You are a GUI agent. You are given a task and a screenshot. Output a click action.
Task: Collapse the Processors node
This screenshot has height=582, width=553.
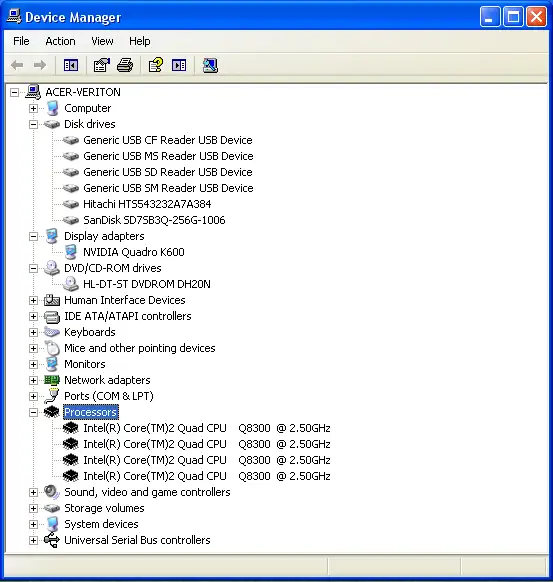(33, 412)
